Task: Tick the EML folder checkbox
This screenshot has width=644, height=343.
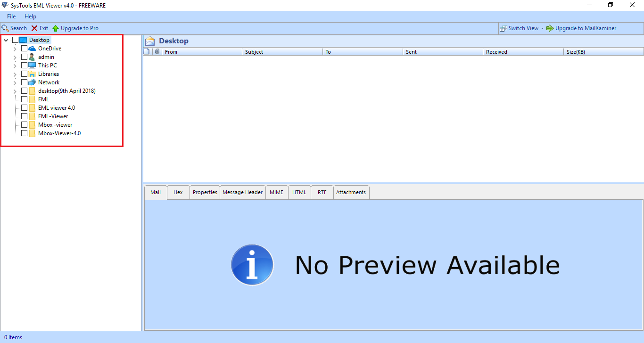Action: point(24,99)
